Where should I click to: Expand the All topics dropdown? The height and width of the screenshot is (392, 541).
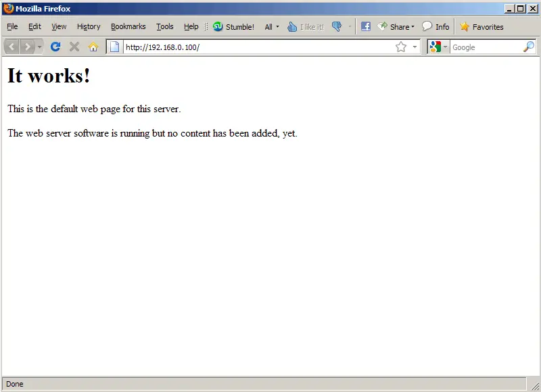[x=272, y=27]
